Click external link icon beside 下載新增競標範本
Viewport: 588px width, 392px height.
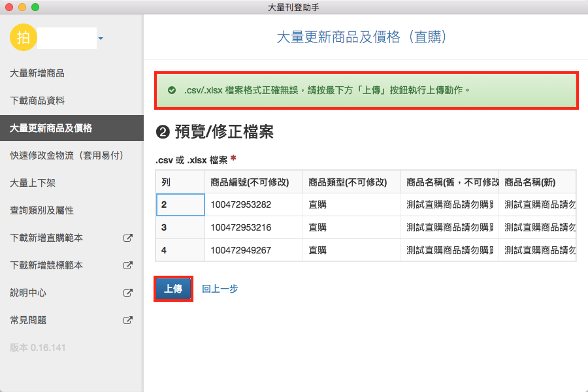pos(128,266)
